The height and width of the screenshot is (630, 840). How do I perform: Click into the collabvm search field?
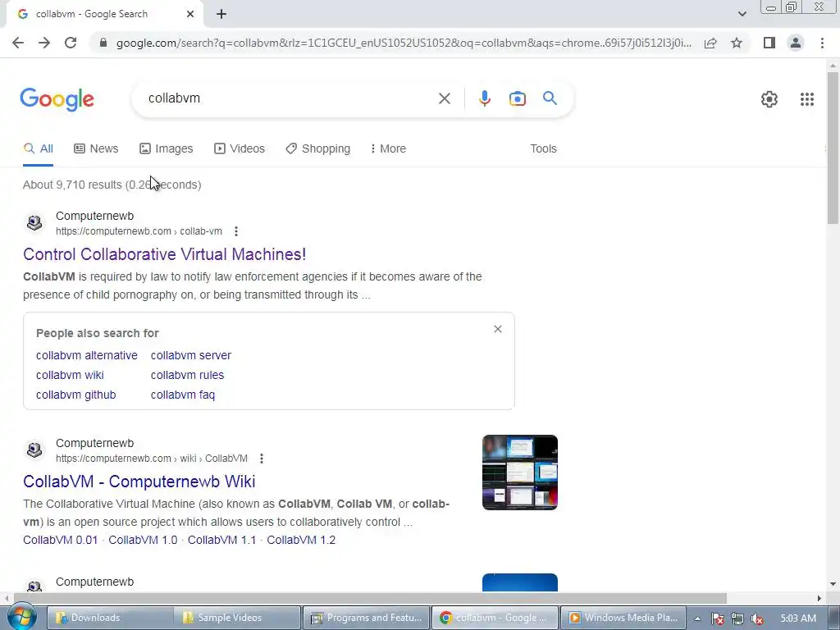290,98
